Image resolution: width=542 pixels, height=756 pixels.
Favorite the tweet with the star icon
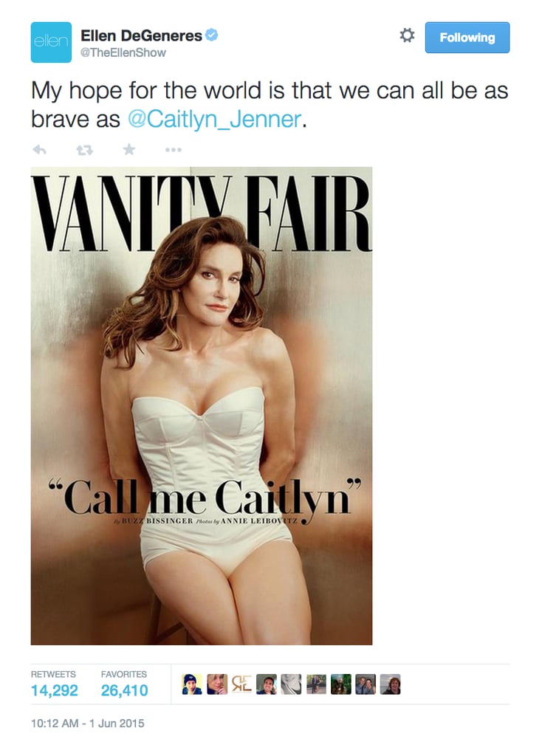(x=128, y=149)
